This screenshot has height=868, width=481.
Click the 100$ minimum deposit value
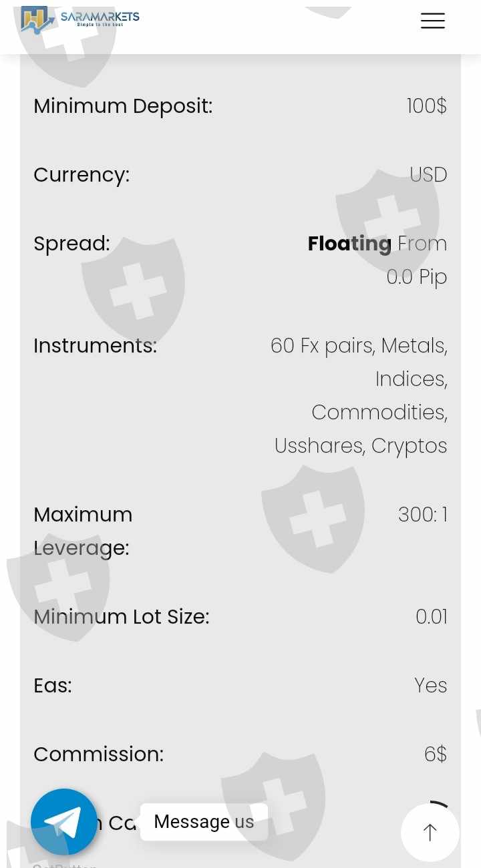[426, 106]
